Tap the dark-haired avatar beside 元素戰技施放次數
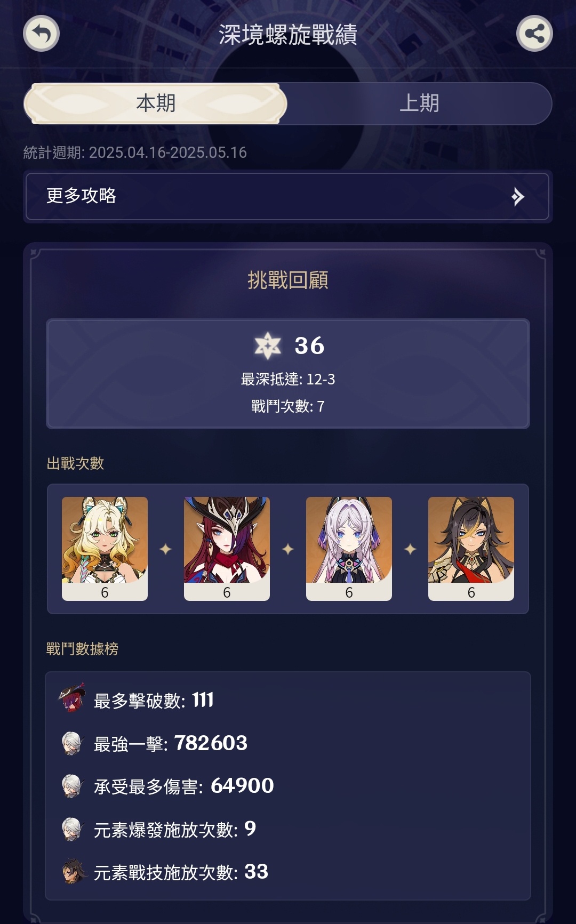Viewport: 576px width, 924px height. (x=73, y=871)
